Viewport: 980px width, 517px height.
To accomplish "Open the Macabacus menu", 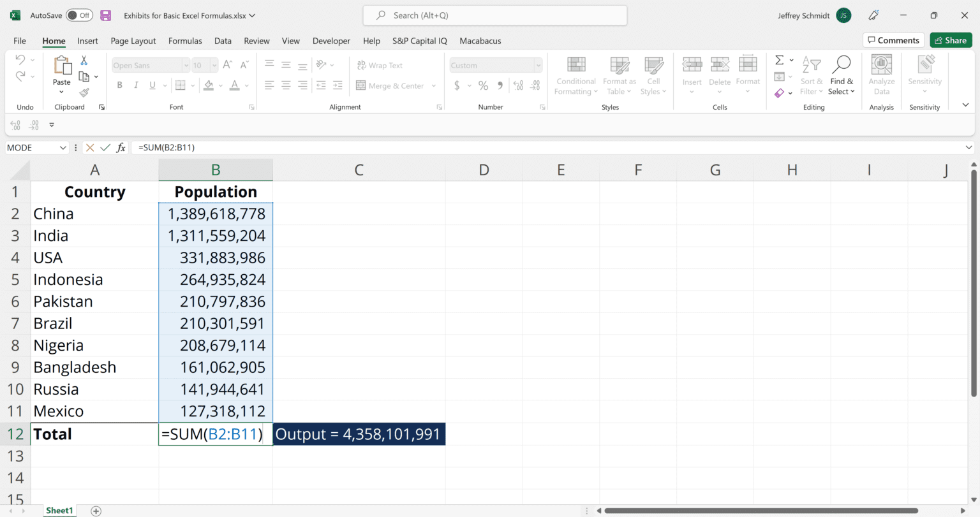I will [480, 40].
